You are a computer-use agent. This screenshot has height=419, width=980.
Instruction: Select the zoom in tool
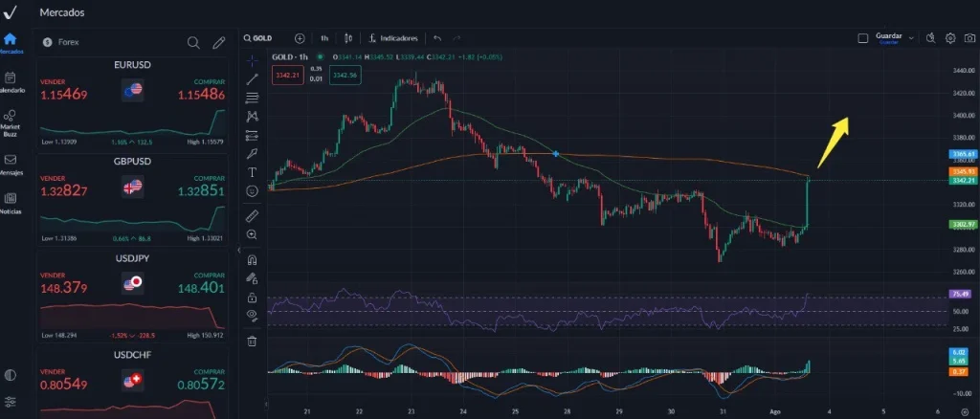click(x=252, y=234)
